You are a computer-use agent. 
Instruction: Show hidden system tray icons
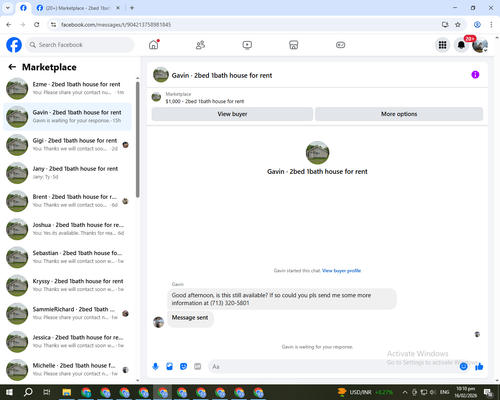pos(405,392)
